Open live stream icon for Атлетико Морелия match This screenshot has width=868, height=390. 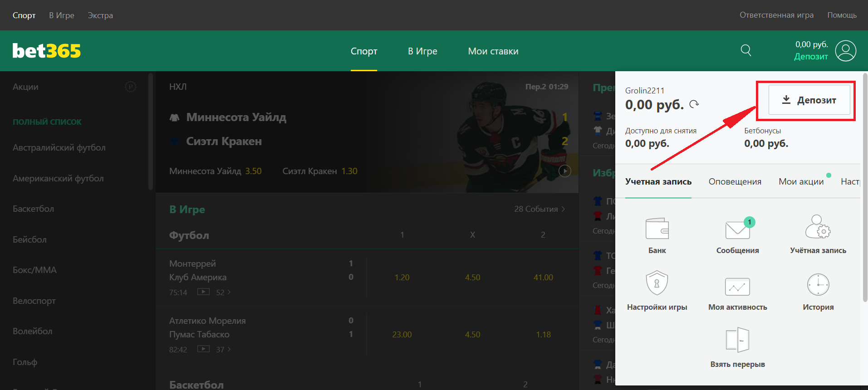click(203, 349)
